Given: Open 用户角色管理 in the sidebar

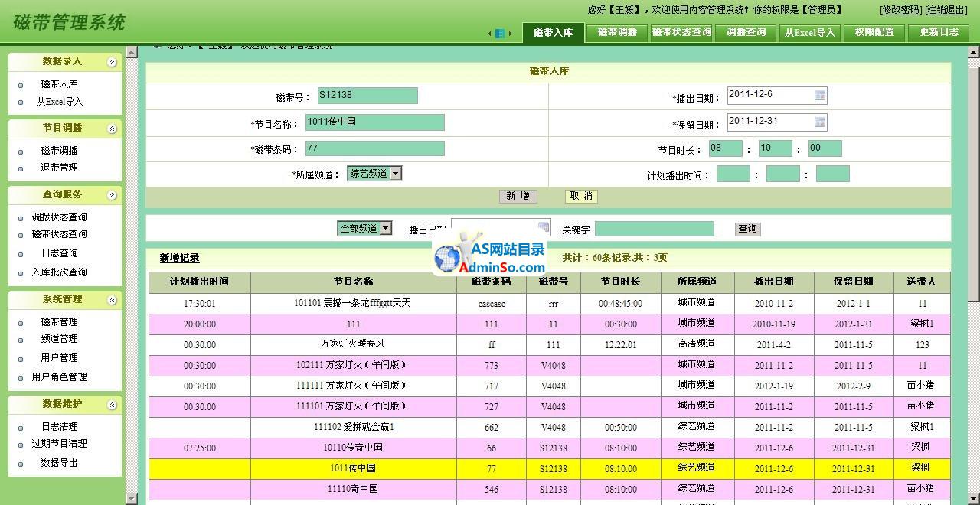Looking at the screenshot, I should point(59,377).
